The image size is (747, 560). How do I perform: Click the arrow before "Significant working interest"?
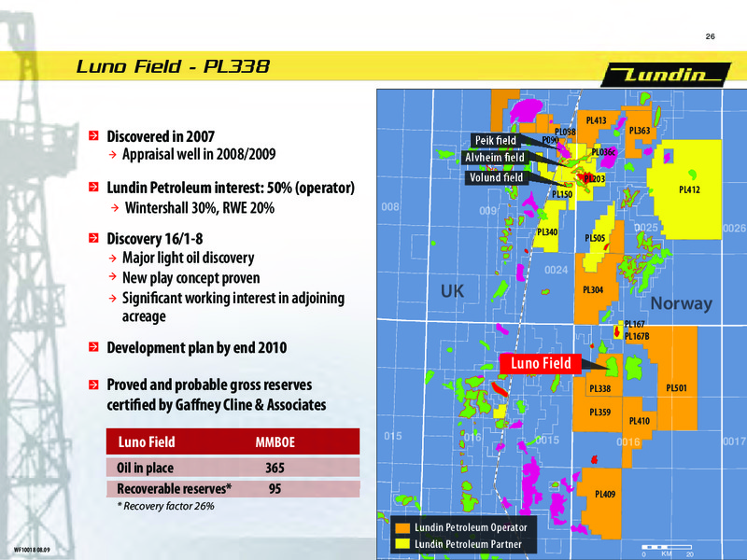(x=113, y=298)
